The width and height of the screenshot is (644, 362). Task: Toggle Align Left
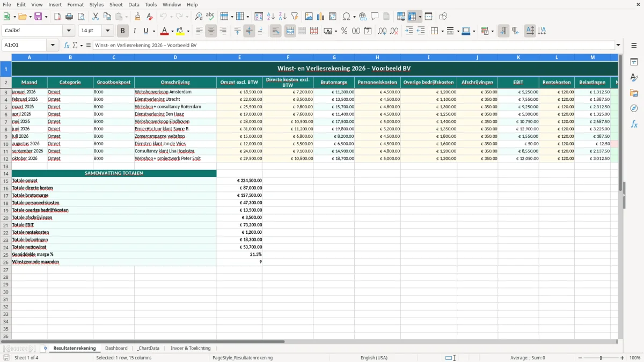(200, 31)
